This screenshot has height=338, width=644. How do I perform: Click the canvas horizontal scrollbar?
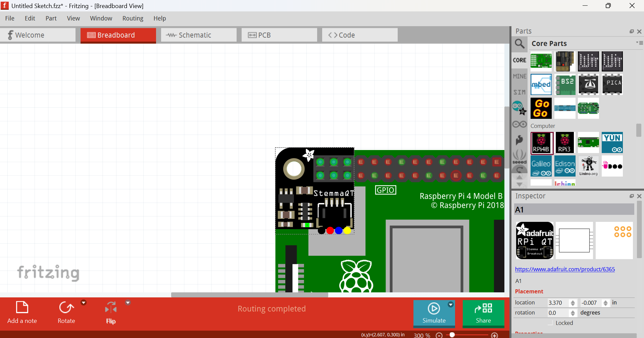[x=250, y=295]
